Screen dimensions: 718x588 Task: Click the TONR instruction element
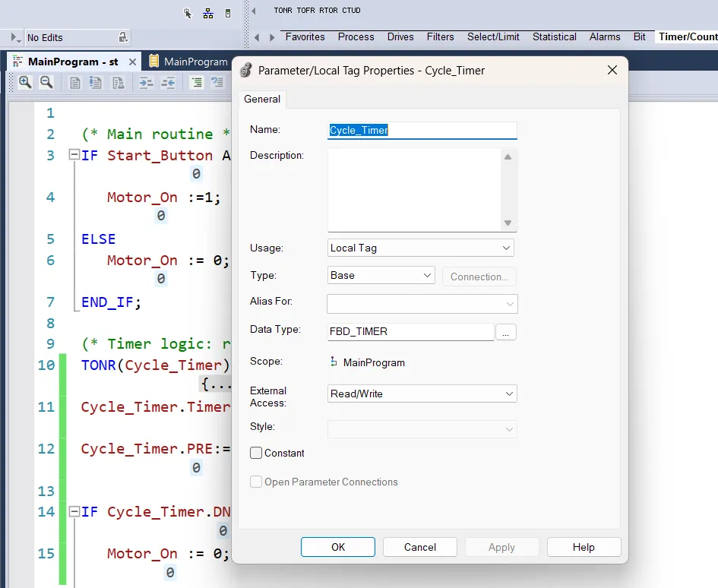coord(283,11)
